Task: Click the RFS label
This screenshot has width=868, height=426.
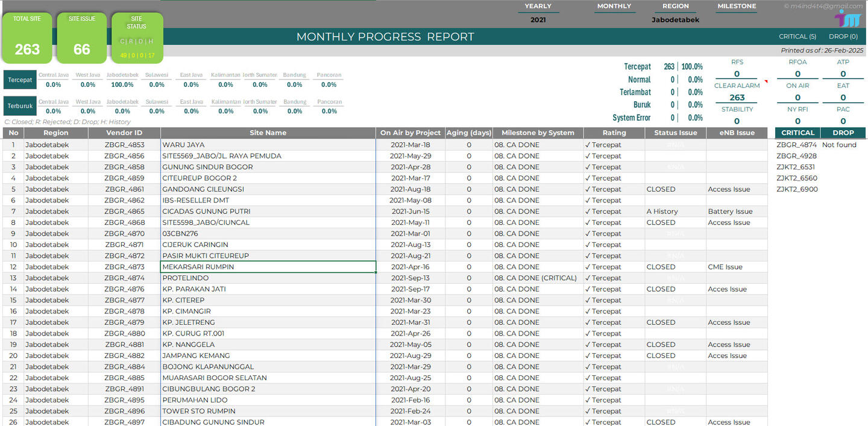Action: pyautogui.click(x=737, y=62)
